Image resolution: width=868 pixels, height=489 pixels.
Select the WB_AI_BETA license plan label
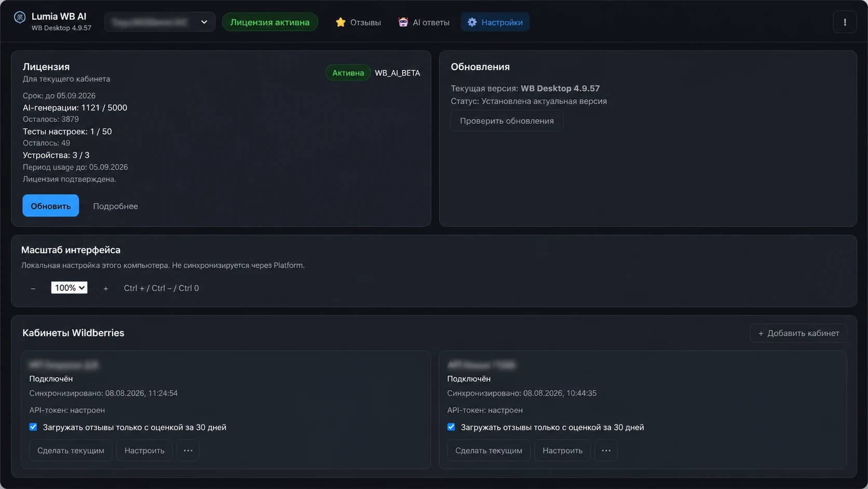[397, 73]
